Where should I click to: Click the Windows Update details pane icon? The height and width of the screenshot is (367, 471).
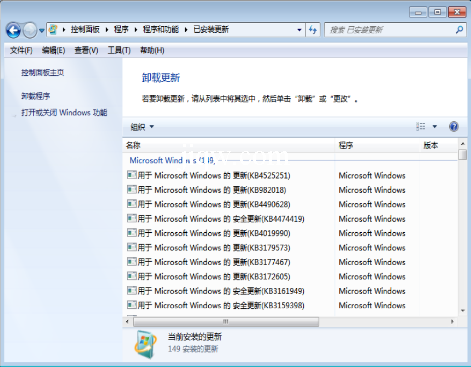(x=145, y=344)
